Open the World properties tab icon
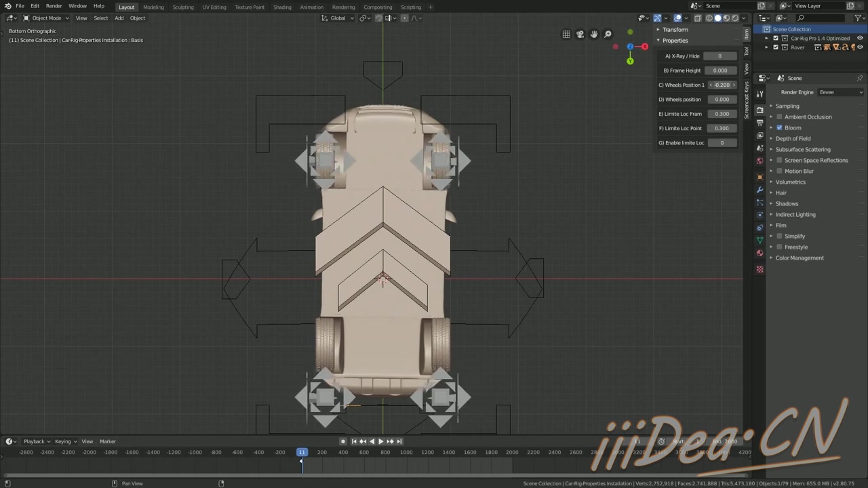 (x=759, y=161)
